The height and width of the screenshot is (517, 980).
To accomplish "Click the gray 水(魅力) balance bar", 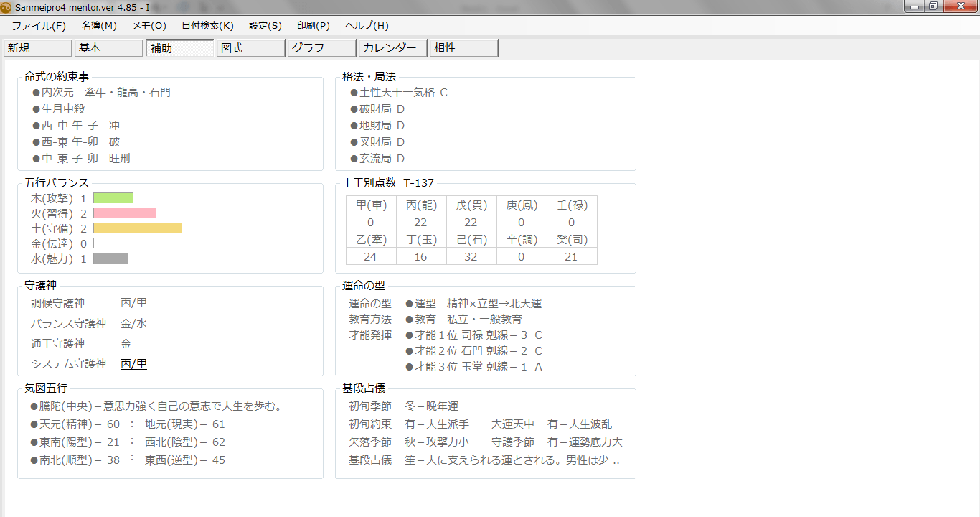I will tap(110, 258).
